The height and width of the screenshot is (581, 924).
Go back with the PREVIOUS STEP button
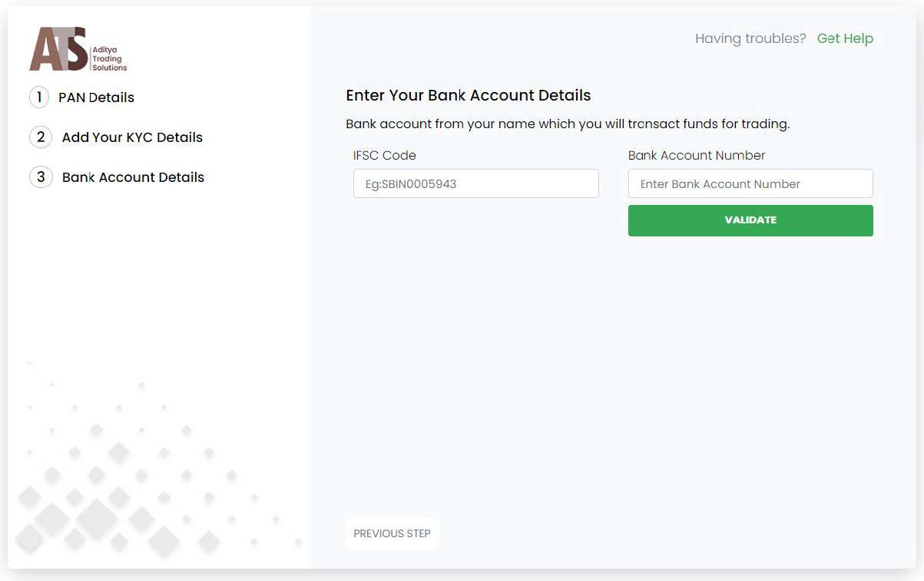(x=392, y=533)
